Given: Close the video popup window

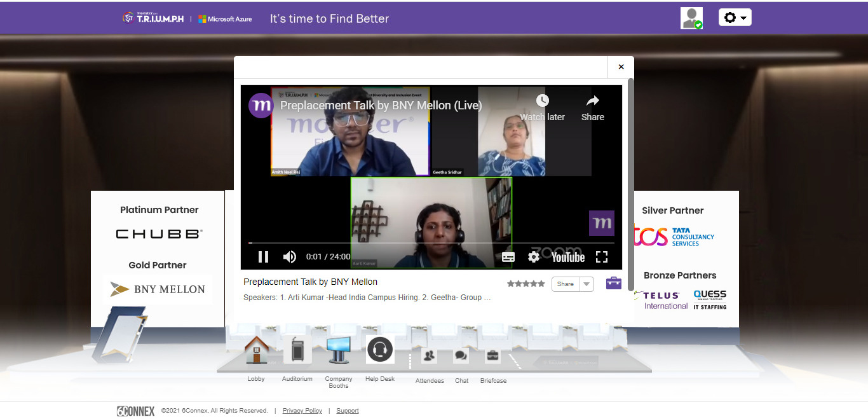Looking at the screenshot, I should click(621, 67).
